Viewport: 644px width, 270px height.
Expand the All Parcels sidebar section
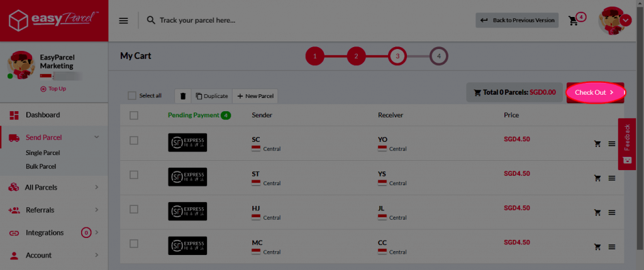(x=97, y=187)
